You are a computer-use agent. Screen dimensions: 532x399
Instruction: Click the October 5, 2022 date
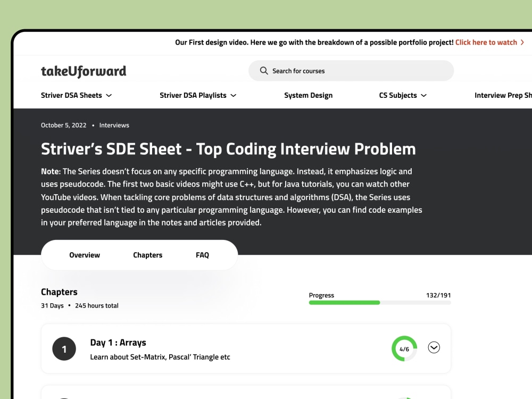(63, 125)
